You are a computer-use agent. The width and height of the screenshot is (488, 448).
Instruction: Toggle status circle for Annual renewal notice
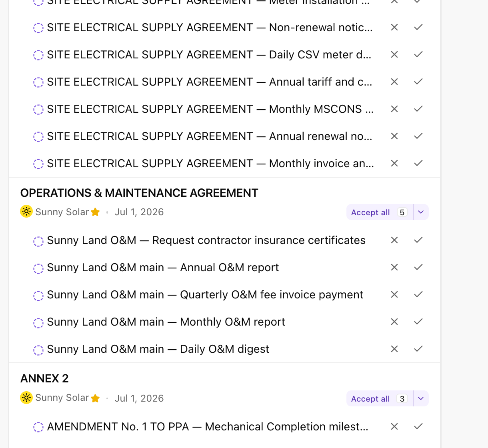tap(38, 137)
